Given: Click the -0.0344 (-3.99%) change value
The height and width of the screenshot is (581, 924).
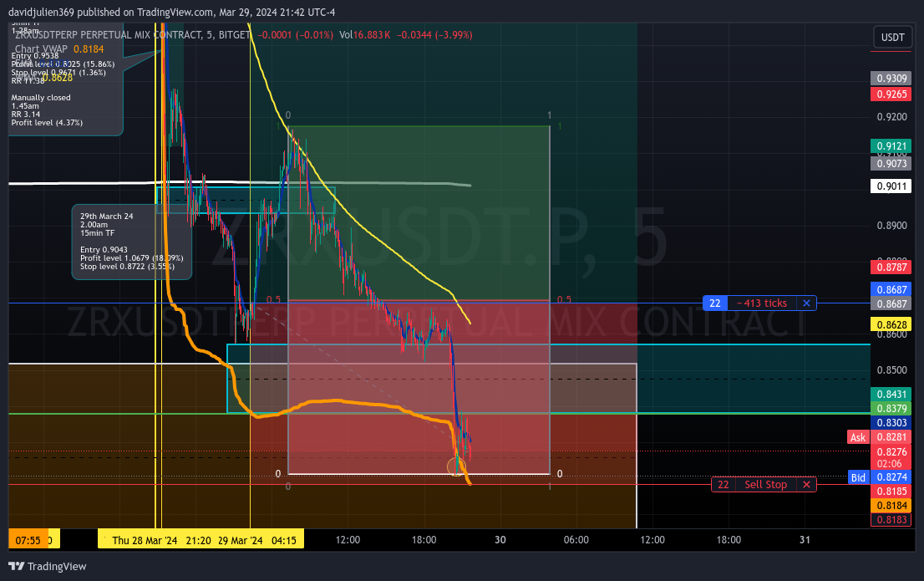Looking at the screenshot, I should tap(434, 35).
